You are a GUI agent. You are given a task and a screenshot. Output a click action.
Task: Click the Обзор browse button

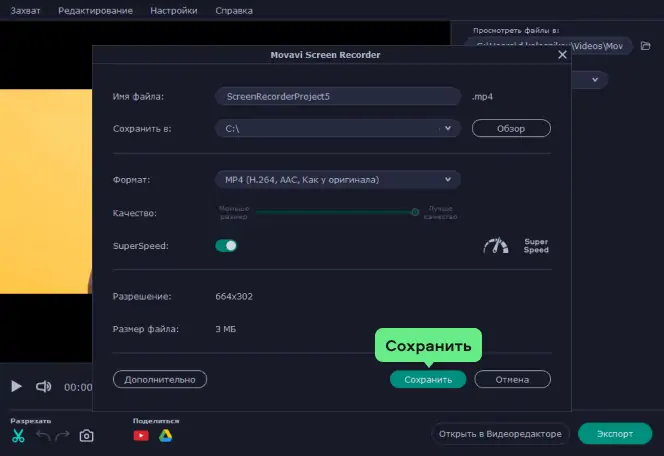pyautogui.click(x=511, y=128)
